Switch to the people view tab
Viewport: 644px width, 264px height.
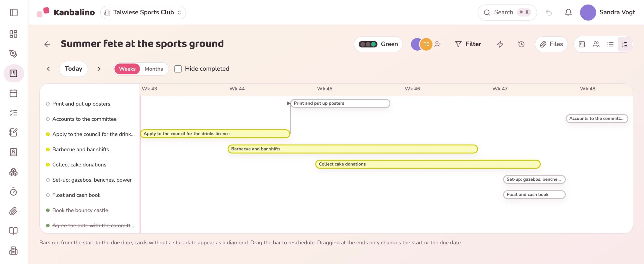pos(596,44)
